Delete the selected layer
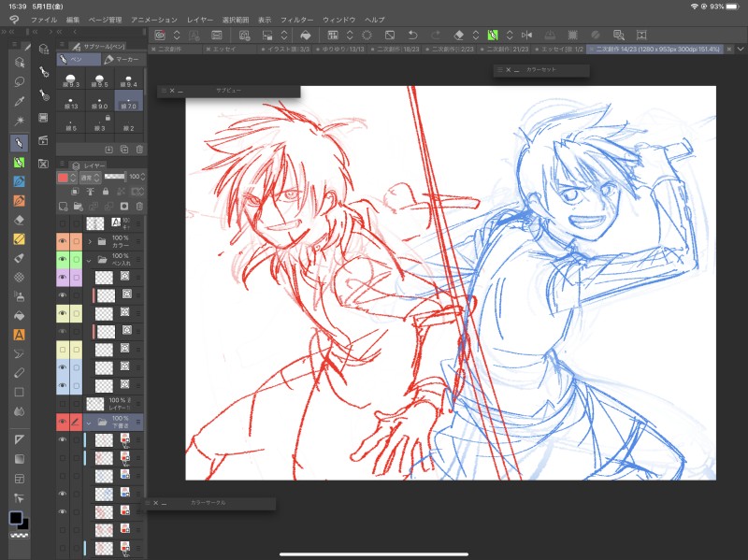The height and width of the screenshot is (560, 748). click(x=139, y=207)
